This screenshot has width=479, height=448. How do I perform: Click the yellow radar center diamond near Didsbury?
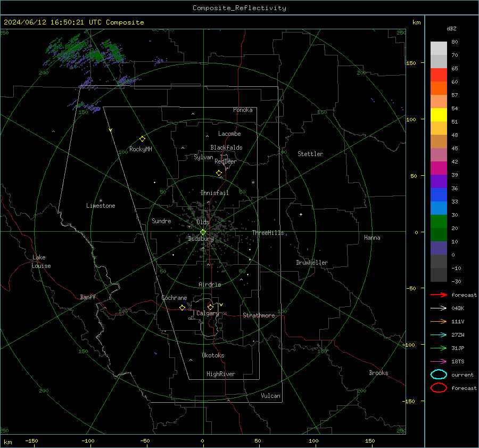coord(203,232)
